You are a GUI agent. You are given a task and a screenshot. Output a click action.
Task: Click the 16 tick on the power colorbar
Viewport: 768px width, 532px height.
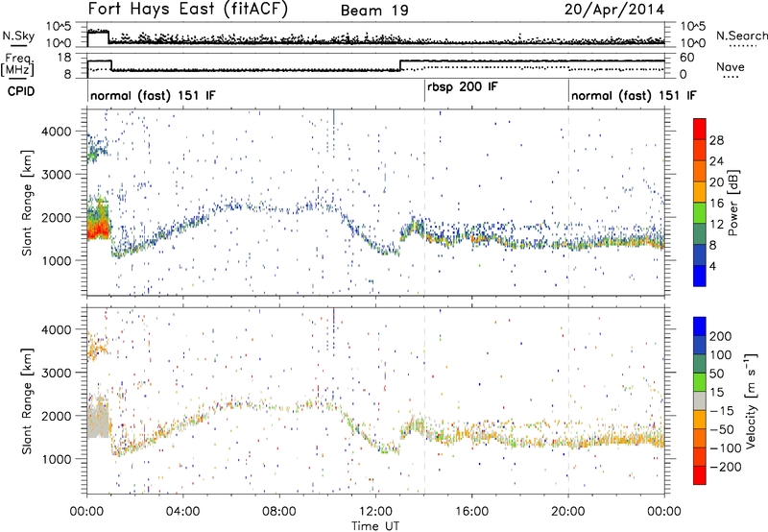click(x=716, y=204)
